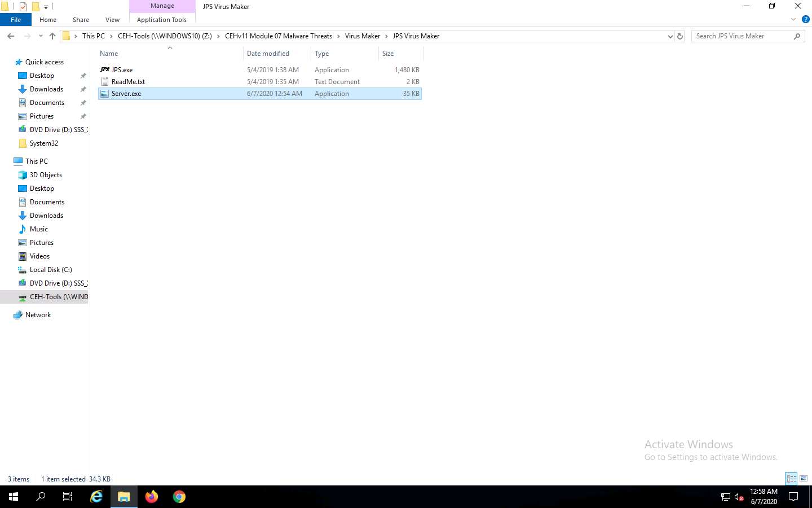
Task: Open the address bar history dropdown
Action: [x=670, y=36]
